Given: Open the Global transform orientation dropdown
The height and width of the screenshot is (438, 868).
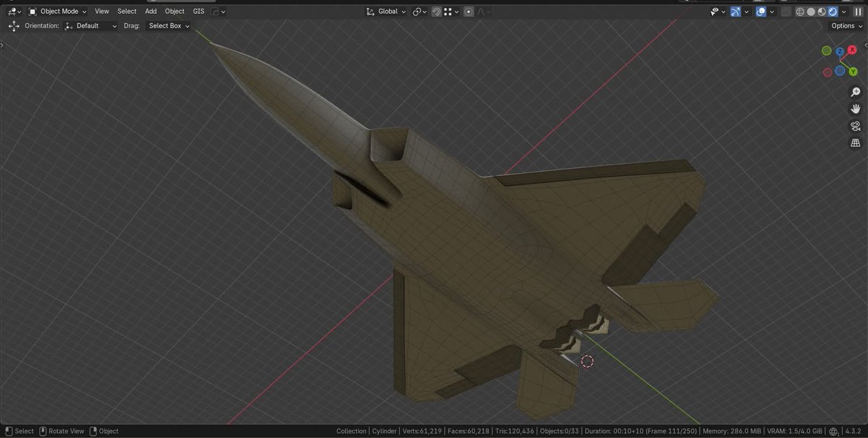Looking at the screenshot, I should [386, 12].
